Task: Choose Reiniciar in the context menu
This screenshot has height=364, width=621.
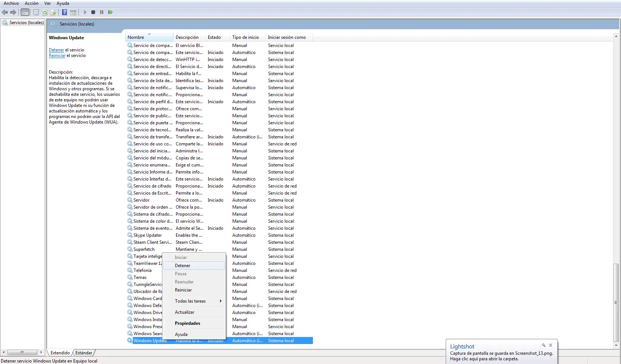Action: point(194,290)
